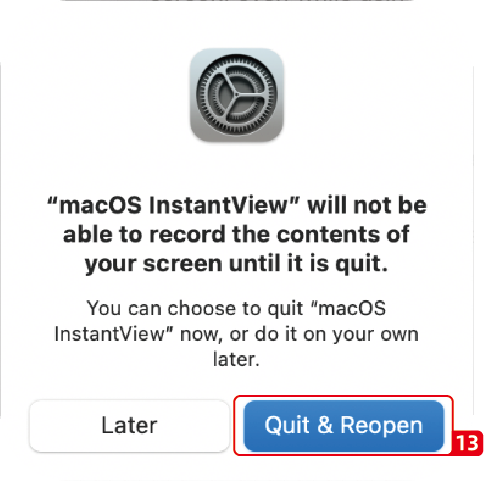Click the word "Reopen" on the blue button

pyautogui.click(x=381, y=426)
